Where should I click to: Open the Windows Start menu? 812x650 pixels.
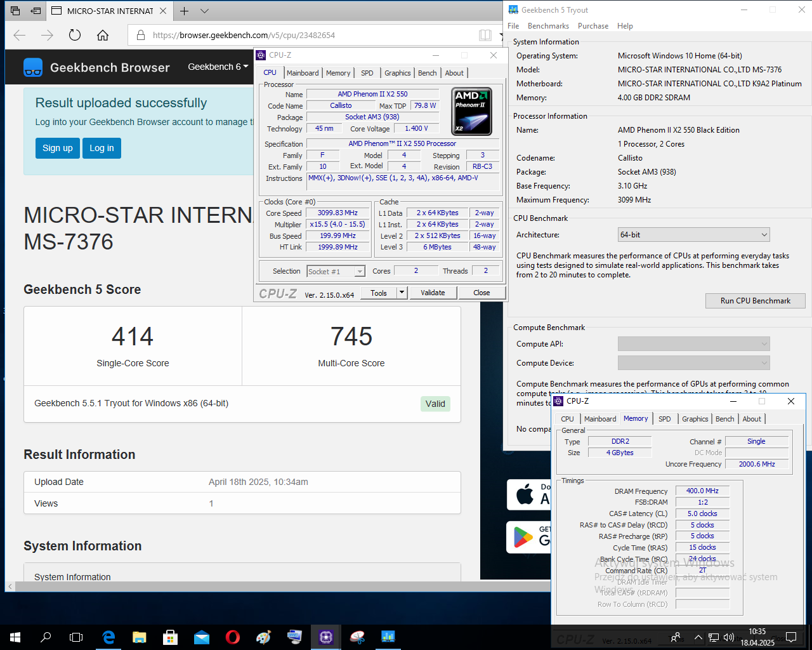(x=15, y=637)
